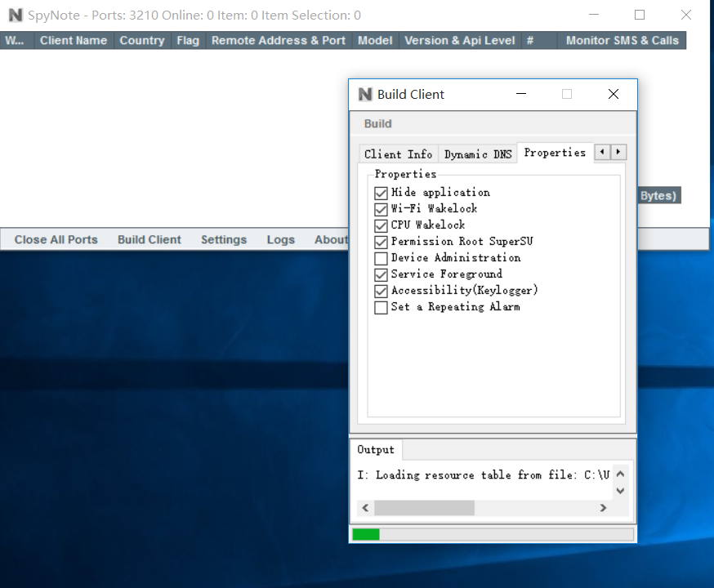Close the SpyNote main window
This screenshot has height=588, width=714.
click(x=685, y=15)
